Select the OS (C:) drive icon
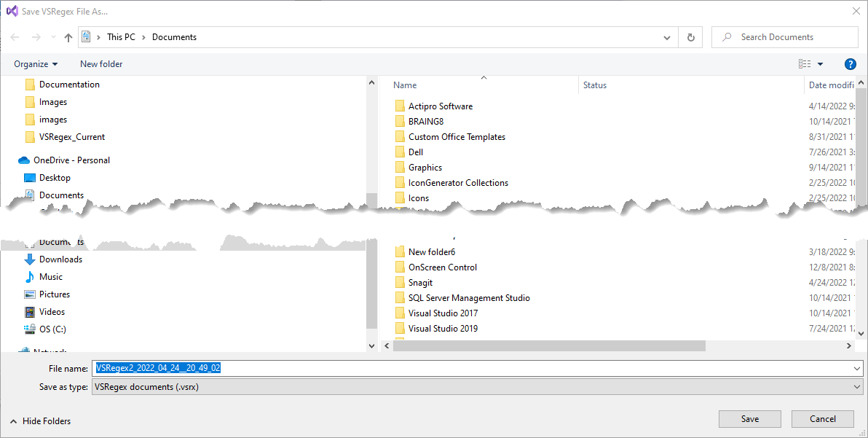Screen dimensions: 868x438 point(30,329)
